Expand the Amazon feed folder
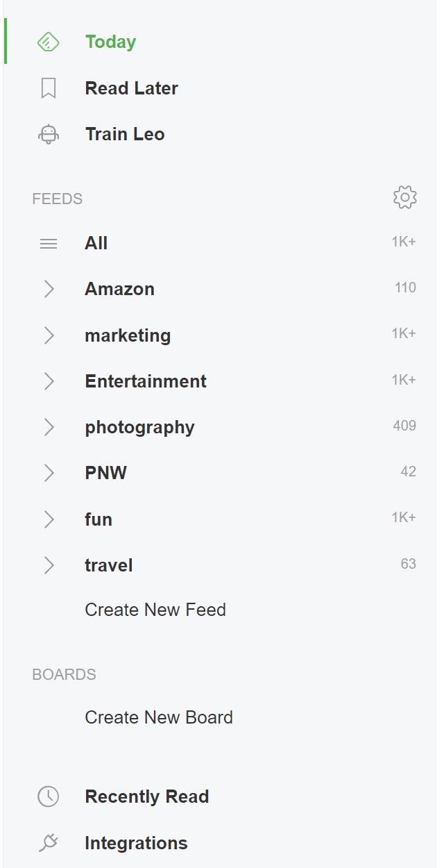Image resolution: width=437 pixels, height=868 pixels. click(49, 289)
